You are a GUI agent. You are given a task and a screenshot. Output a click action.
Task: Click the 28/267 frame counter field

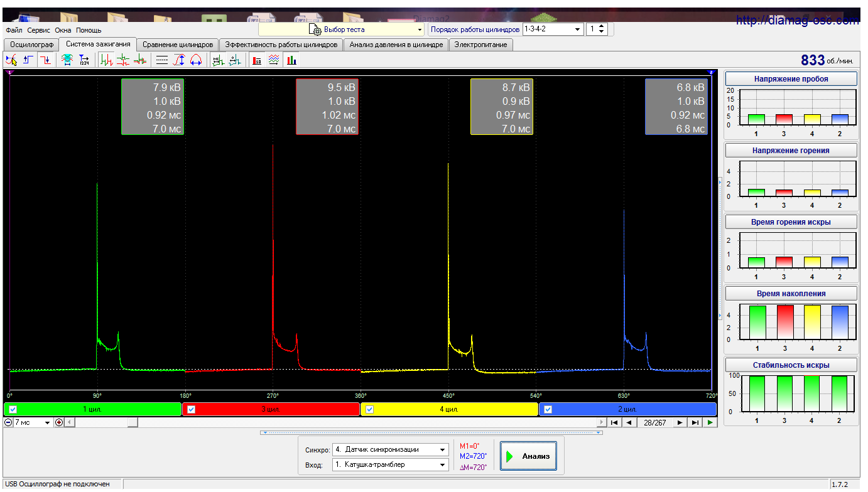point(654,423)
